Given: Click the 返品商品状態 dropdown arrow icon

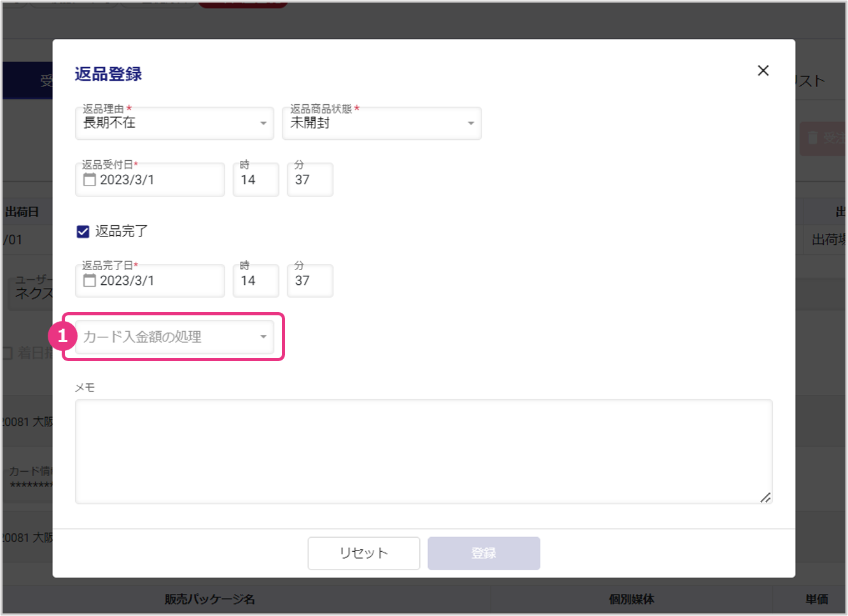Looking at the screenshot, I should pyautogui.click(x=471, y=123).
